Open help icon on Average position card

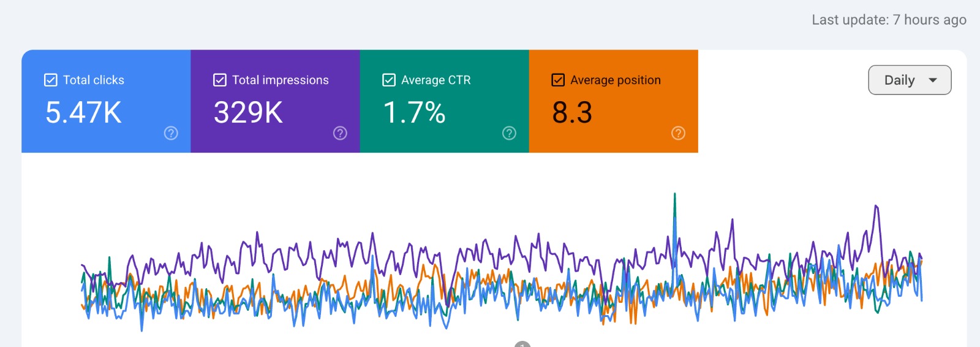coord(678,133)
